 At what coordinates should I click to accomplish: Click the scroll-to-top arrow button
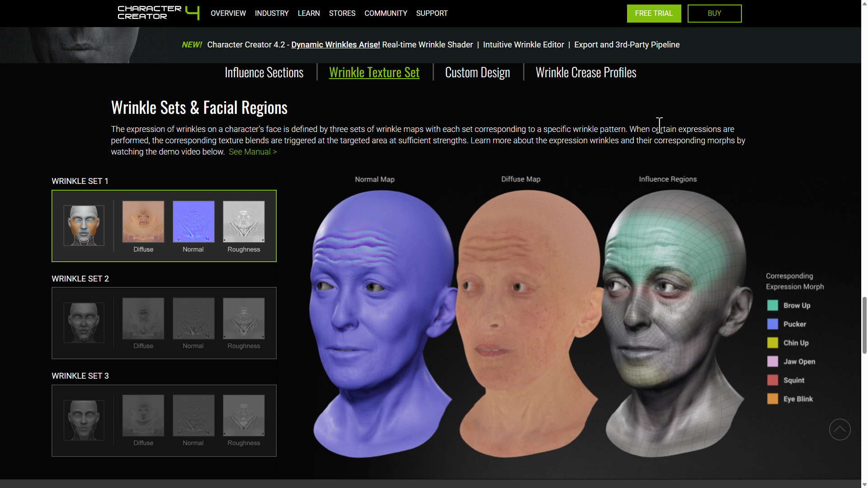[x=840, y=429]
